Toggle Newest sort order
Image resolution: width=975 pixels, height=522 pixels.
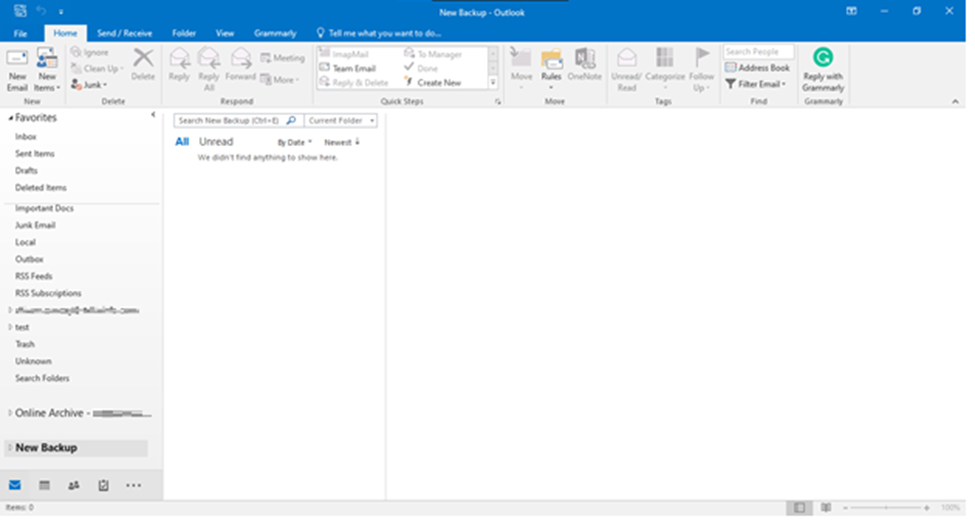(x=342, y=142)
